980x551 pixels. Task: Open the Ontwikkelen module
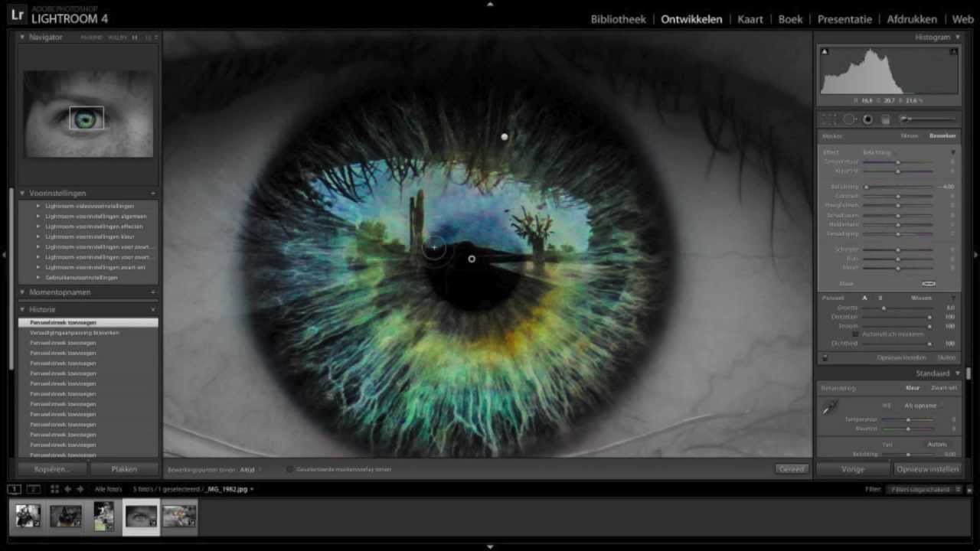tap(691, 19)
